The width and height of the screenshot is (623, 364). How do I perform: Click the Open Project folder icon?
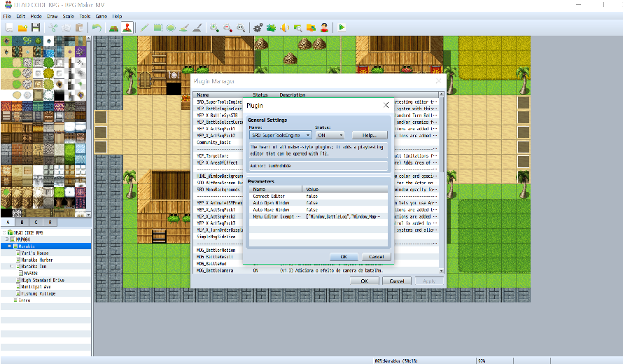tap(22, 27)
